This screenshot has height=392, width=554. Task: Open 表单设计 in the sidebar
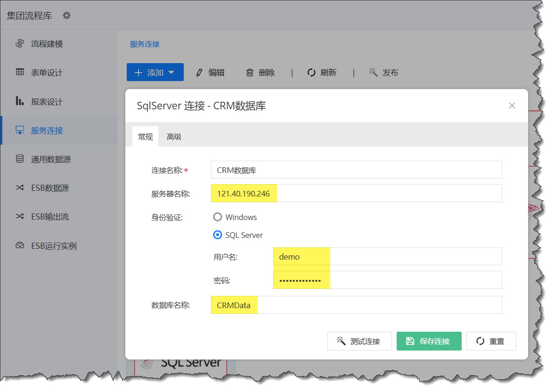pyautogui.click(x=47, y=73)
